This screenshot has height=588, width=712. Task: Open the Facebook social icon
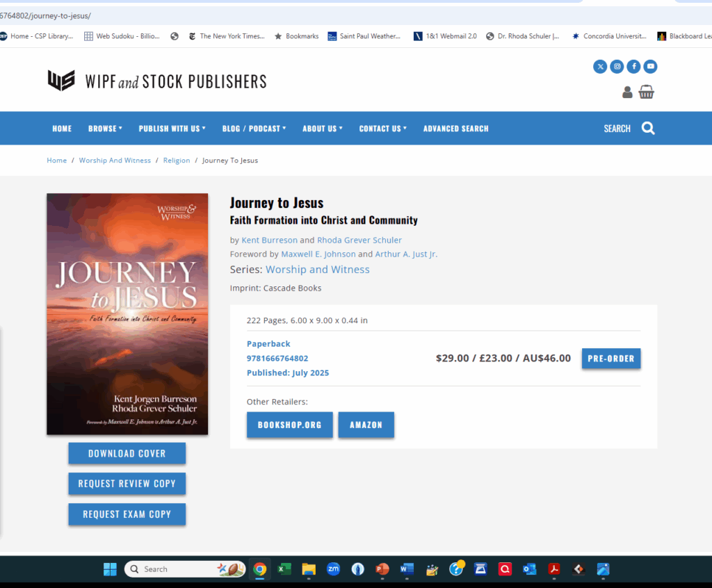click(634, 67)
